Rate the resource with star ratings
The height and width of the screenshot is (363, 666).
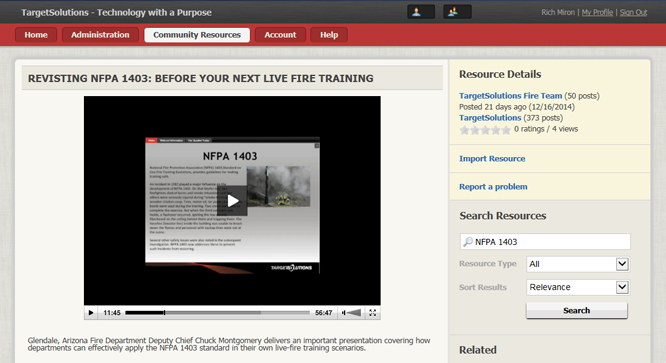coord(485,129)
